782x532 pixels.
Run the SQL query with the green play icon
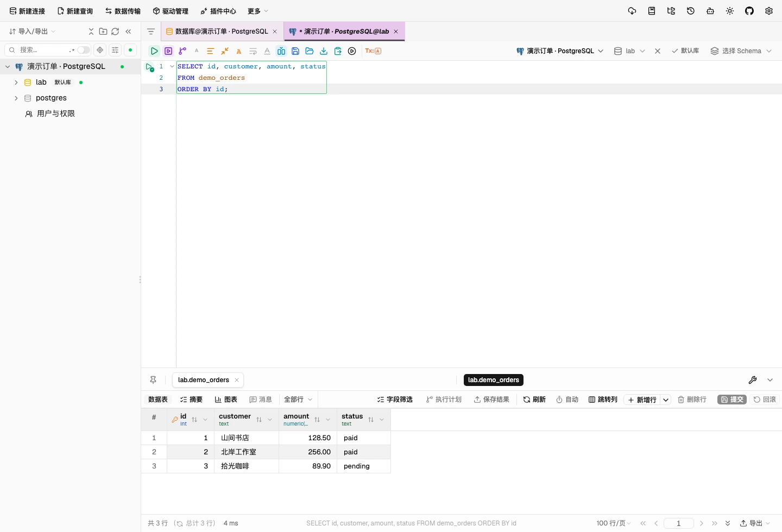154,51
